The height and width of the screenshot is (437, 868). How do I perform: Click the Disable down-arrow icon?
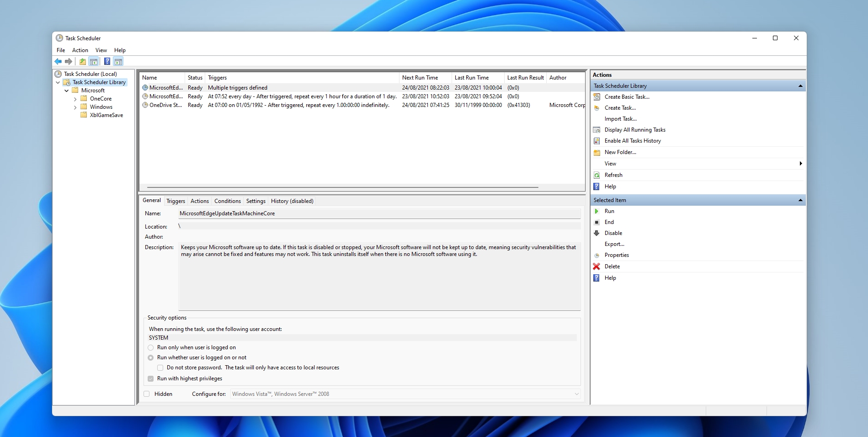(596, 233)
